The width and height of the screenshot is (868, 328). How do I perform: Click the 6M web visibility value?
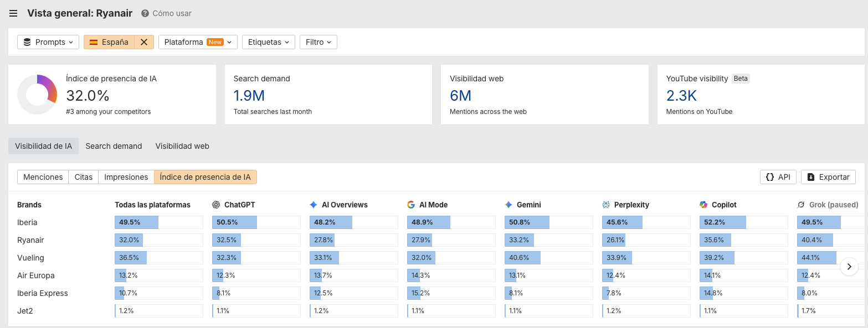point(460,96)
